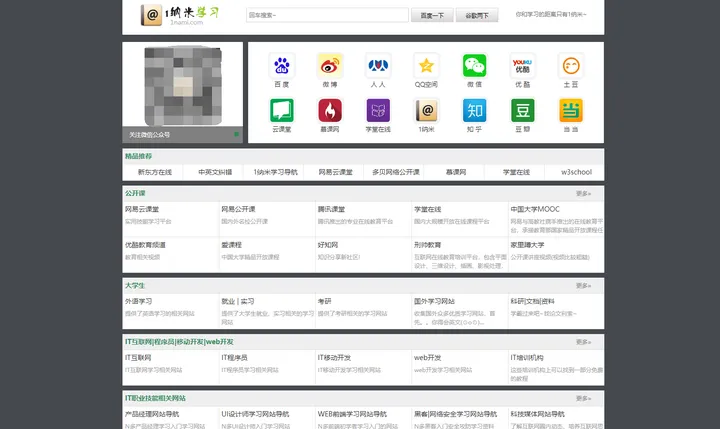Open UI设计师学习网站导航 link
This screenshot has width=720, height=429.
click(x=255, y=414)
